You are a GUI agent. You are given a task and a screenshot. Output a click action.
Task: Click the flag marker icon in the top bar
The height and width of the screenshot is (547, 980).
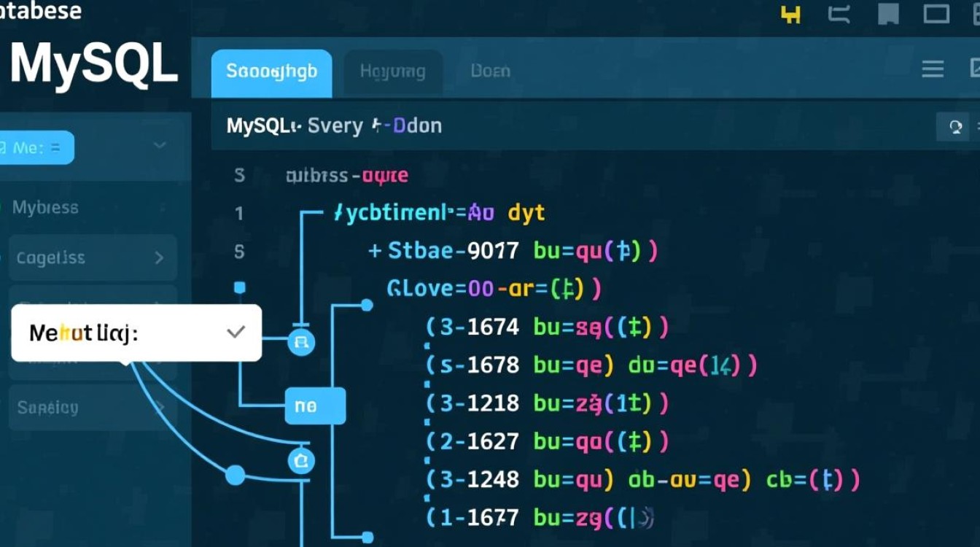(x=887, y=12)
